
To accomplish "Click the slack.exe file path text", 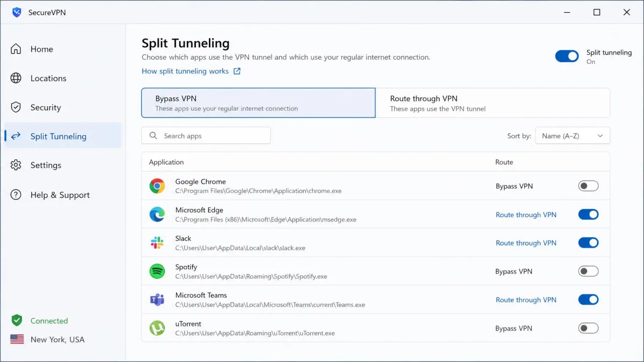I will click(240, 248).
